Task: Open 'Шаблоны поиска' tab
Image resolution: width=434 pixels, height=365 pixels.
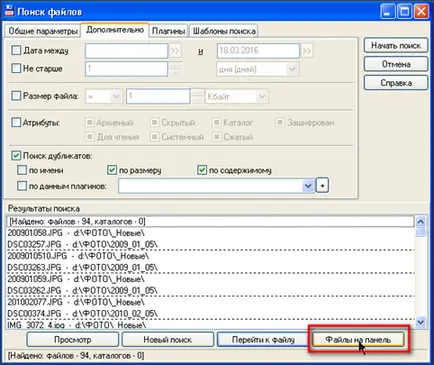Action: (224, 31)
